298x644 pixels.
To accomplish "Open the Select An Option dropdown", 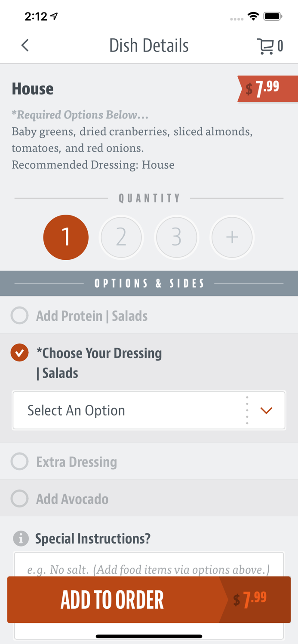I will pyautogui.click(x=129, y=410).
